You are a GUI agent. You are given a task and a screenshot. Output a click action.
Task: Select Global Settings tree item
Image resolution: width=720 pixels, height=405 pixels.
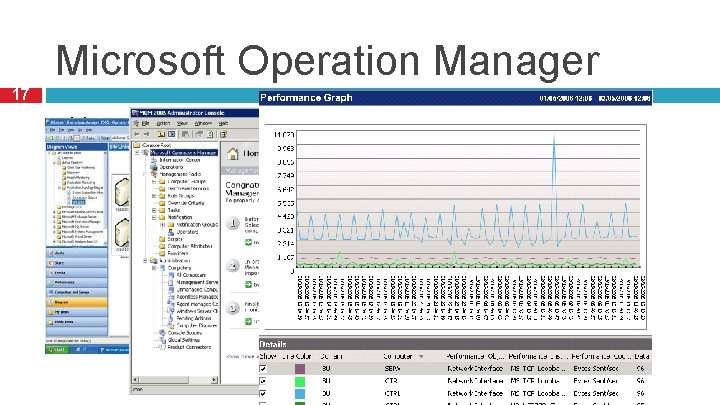(184, 340)
